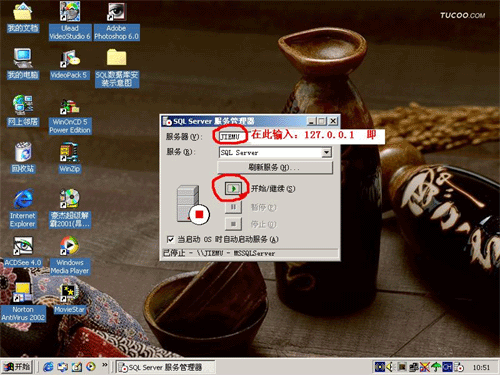The image size is (500, 375).
Task: Open the 服务 SQL Server dropdown
Action: [x=326, y=153]
